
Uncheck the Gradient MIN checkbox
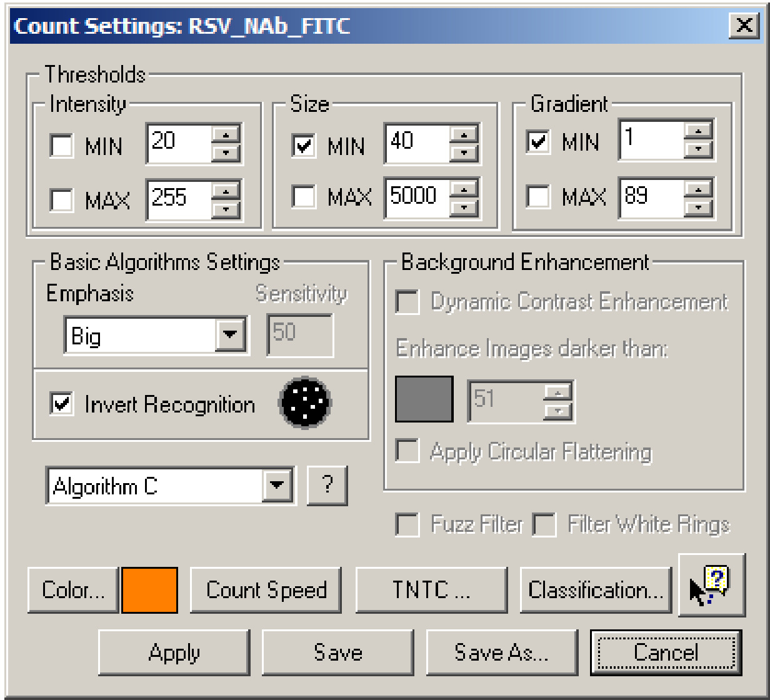pos(538,143)
